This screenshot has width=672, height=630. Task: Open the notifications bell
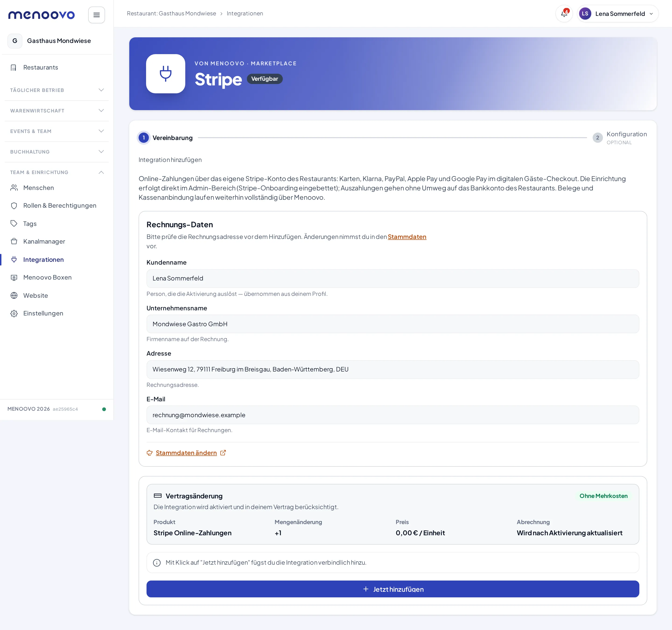pyautogui.click(x=564, y=14)
